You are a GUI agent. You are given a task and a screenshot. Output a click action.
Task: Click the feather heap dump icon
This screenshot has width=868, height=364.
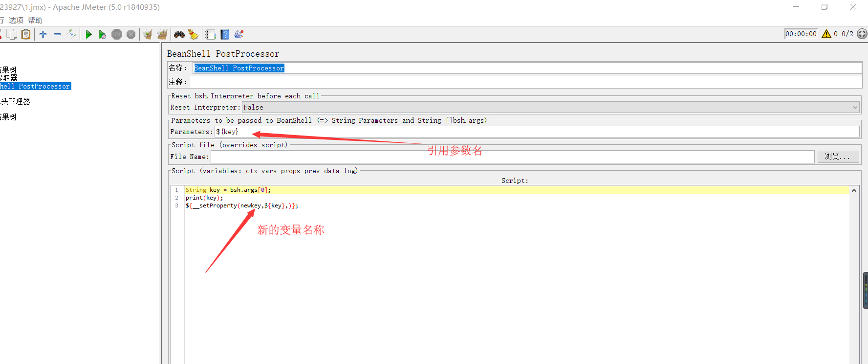click(x=239, y=34)
